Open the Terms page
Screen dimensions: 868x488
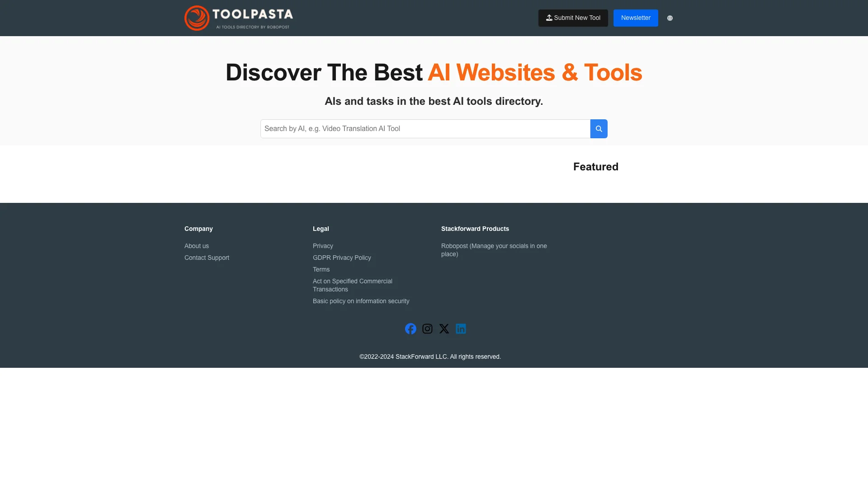(321, 269)
